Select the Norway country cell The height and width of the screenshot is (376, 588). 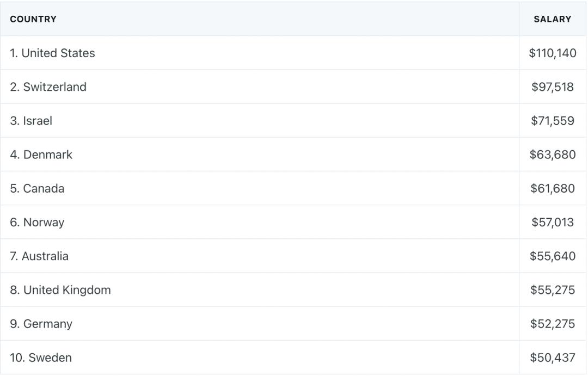tap(37, 222)
